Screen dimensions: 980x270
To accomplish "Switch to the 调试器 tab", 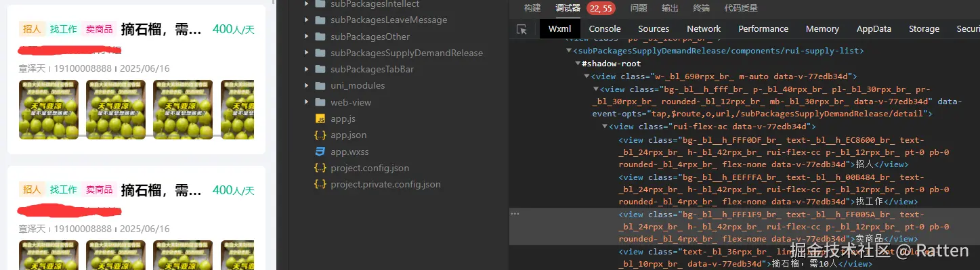I will 568,8.
